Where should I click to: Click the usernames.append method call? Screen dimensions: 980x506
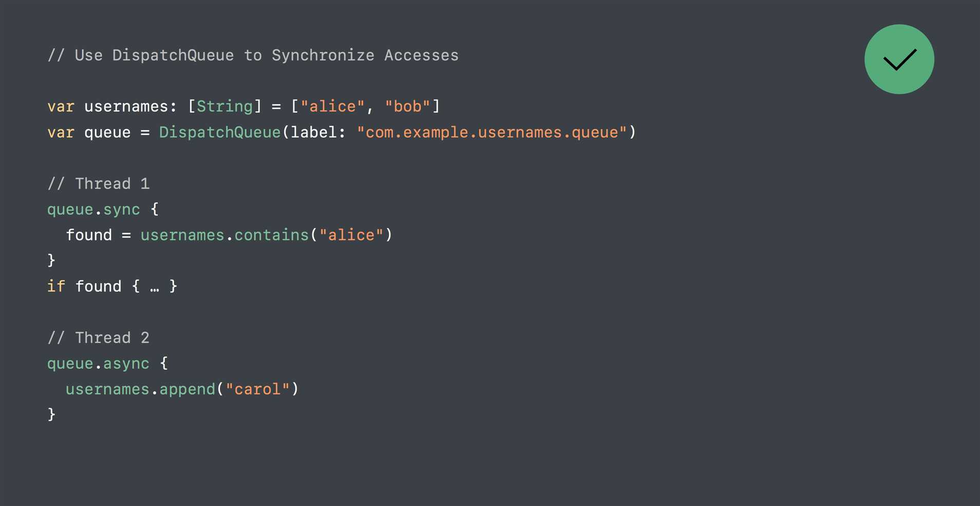(x=140, y=389)
